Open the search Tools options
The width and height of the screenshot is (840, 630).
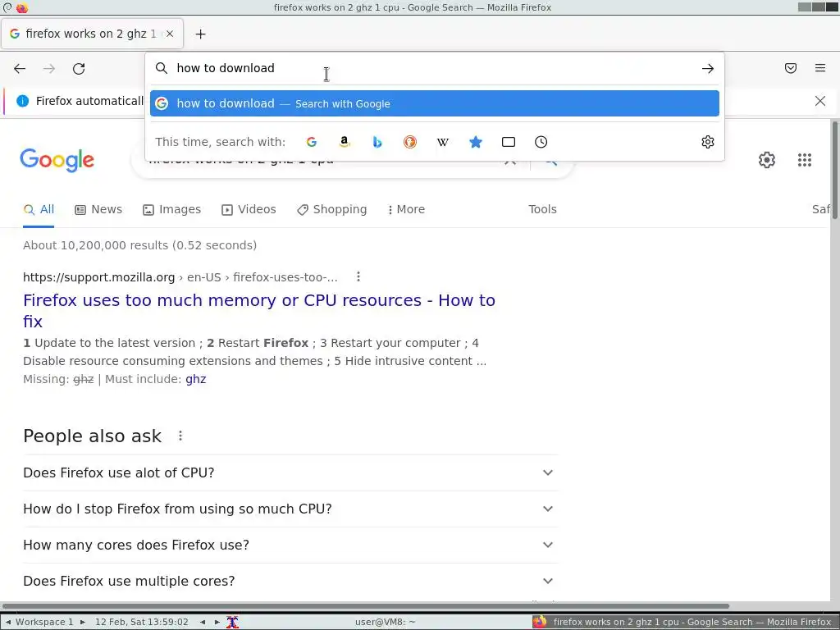[x=543, y=209]
